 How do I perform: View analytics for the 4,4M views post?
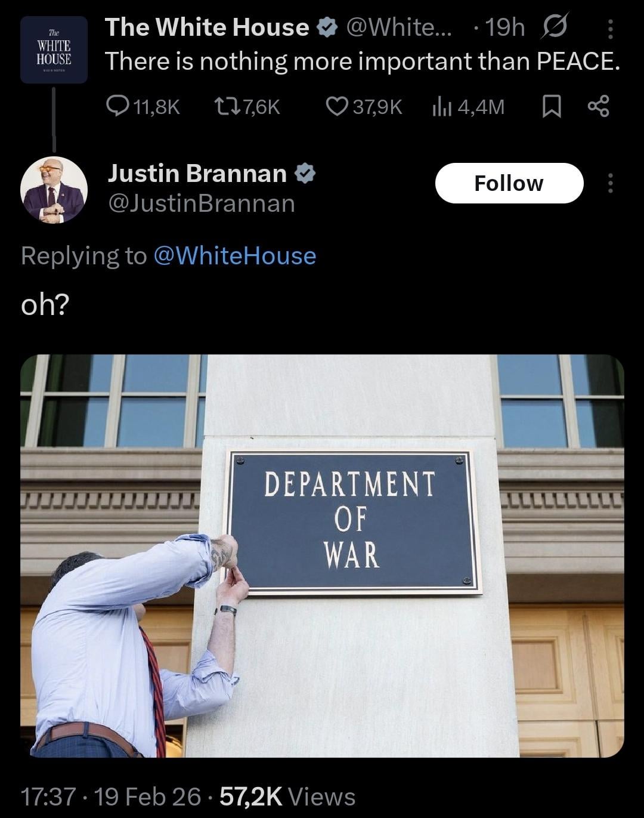tap(468, 107)
